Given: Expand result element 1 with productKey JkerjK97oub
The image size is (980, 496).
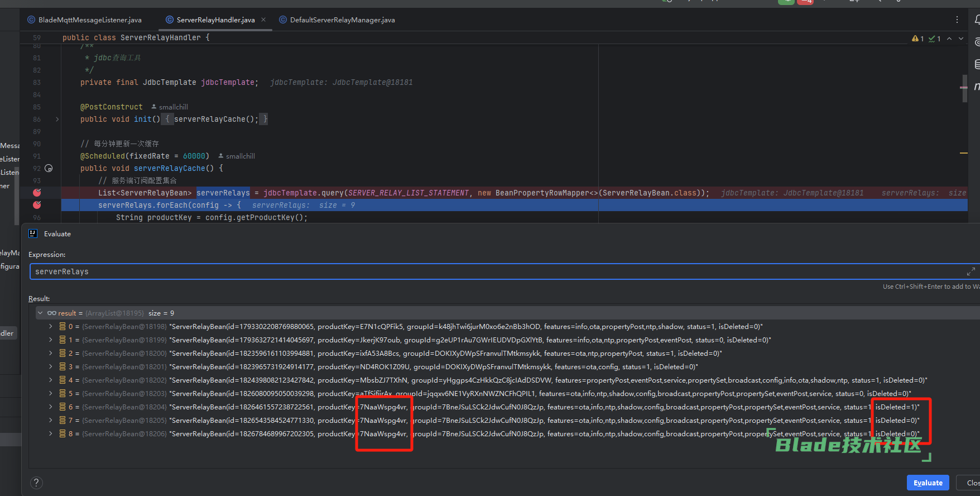Looking at the screenshot, I should click(x=51, y=340).
